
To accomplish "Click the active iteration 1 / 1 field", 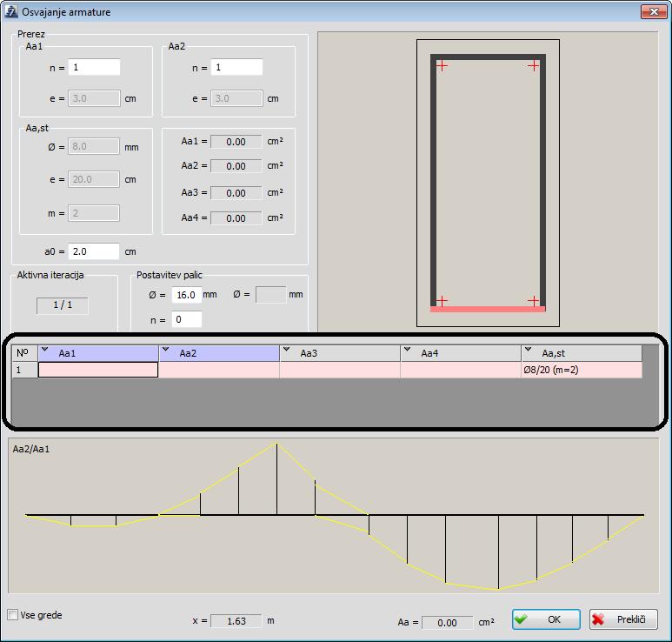I will 63,305.
